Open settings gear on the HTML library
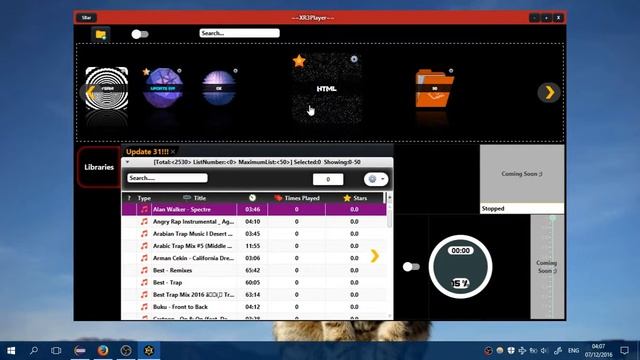Viewport: 640px width, 360px height. (354, 59)
